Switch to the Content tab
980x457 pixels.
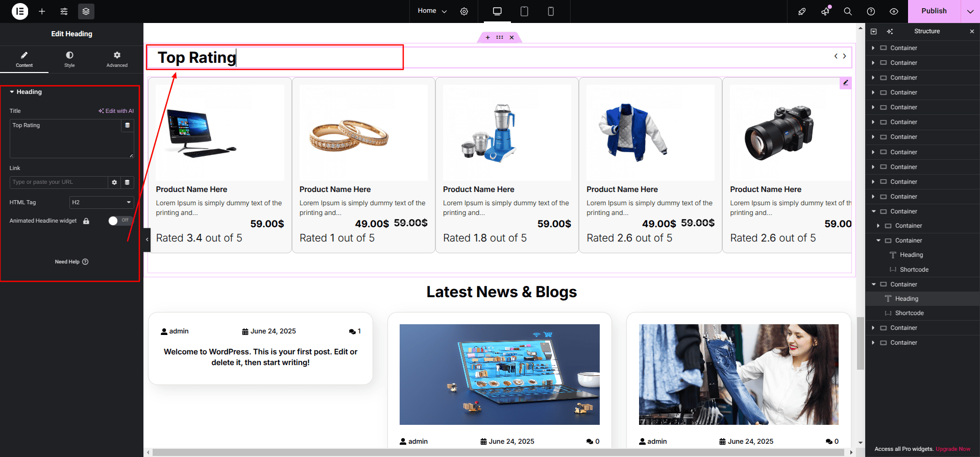click(24, 59)
